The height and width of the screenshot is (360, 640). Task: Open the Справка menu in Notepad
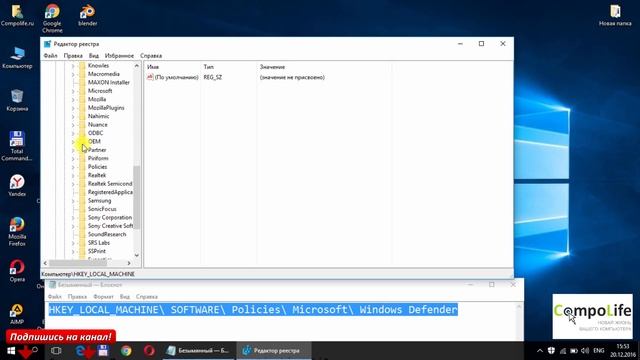pyautogui.click(x=147, y=297)
